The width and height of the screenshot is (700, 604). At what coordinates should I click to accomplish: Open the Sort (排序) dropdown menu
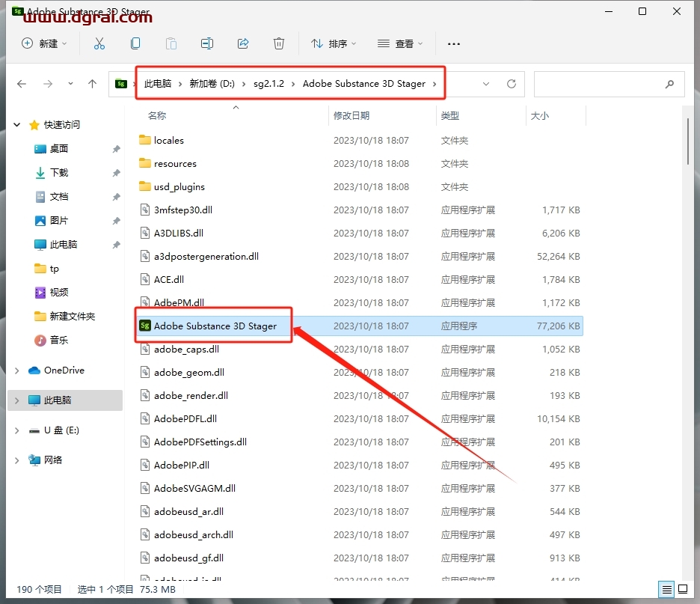[334, 43]
